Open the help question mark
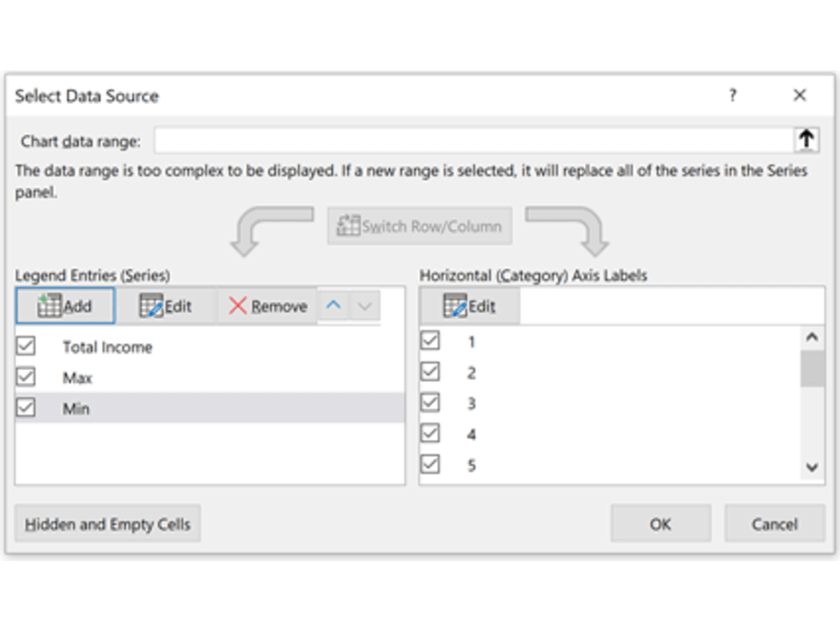 [x=732, y=96]
